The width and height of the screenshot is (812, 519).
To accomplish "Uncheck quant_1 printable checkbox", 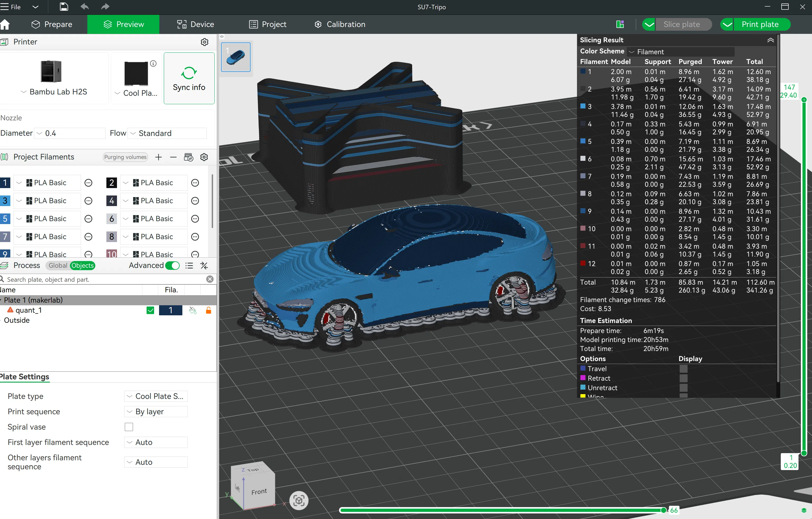I will [150, 310].
